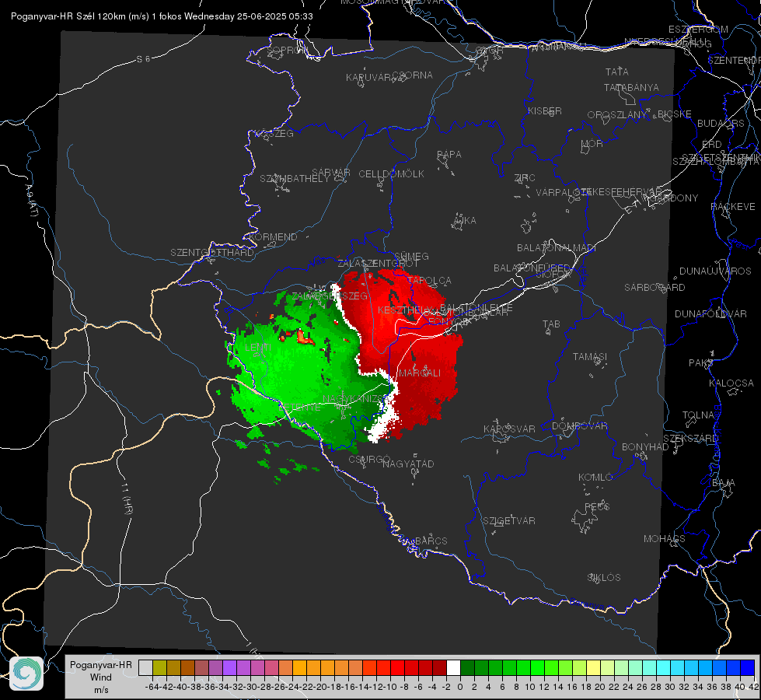This screenshot has width=761, height=700.
Task: Click the 'BAJA' city label
Action: tap(724, 483)
